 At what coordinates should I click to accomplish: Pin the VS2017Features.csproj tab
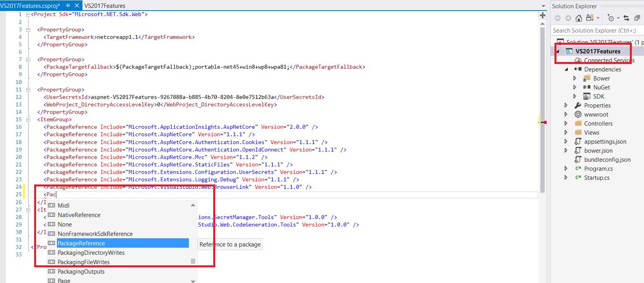(68, 5)
